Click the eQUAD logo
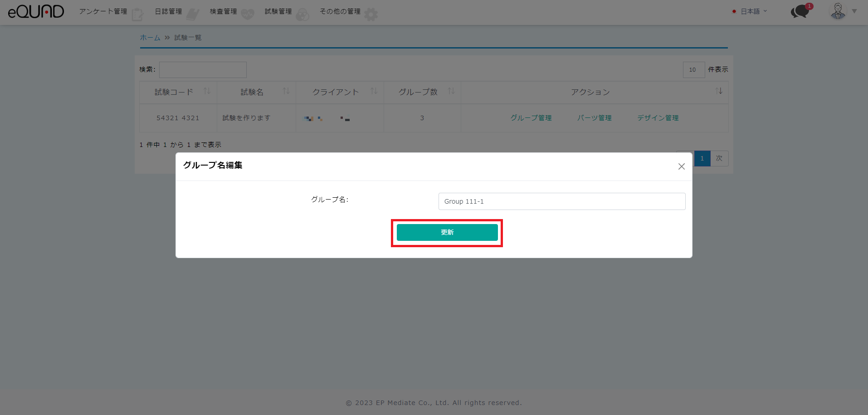The height and width of the screenshot is (415, 868). coord(36,11)
